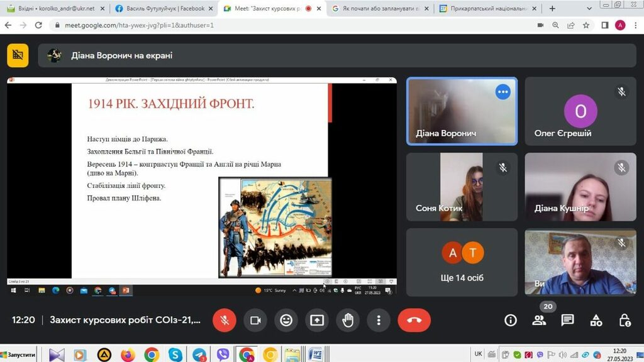Bookmark this page with star icon
The height and width of the screenshot is (362, 644).
coord(586,25)
